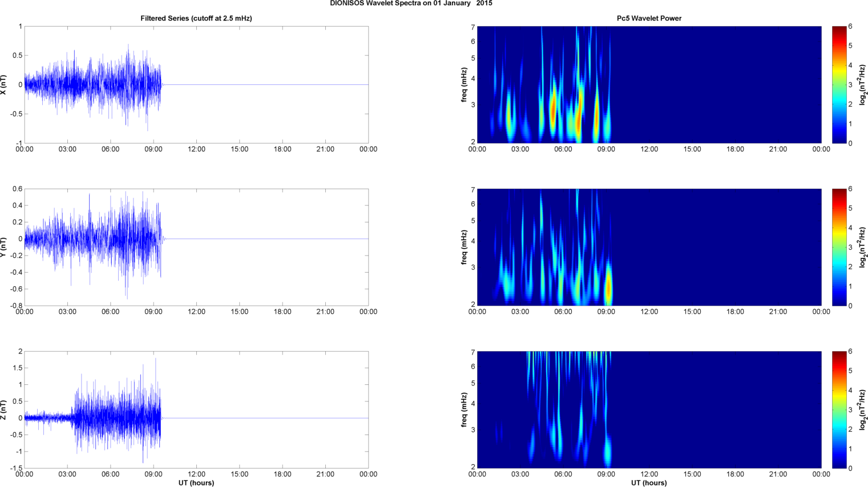Click freq (mHz) label of bottom spectrogram
Viewport: 868px width, 487px height.
(x=465, y=409)
